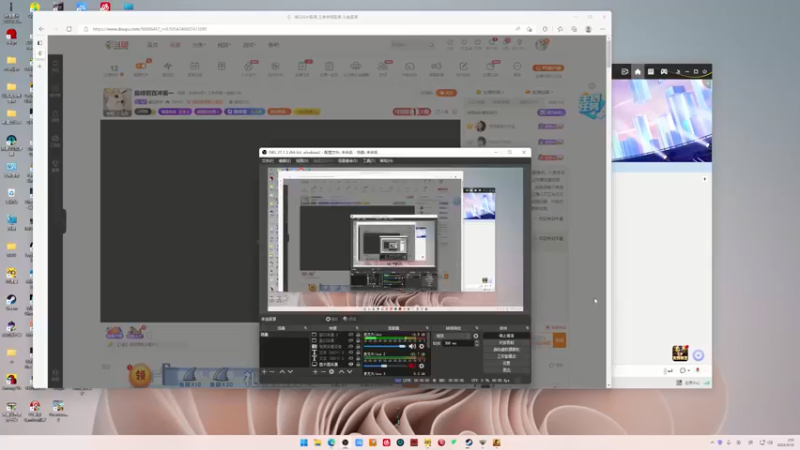Mute the first Mic/Aux channel speaker icon
Viewport: 800px width, 450px height.
click(412, 346)
